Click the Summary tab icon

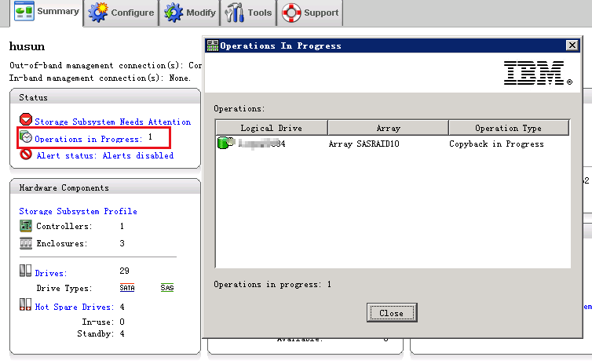[x=24, y=11]
